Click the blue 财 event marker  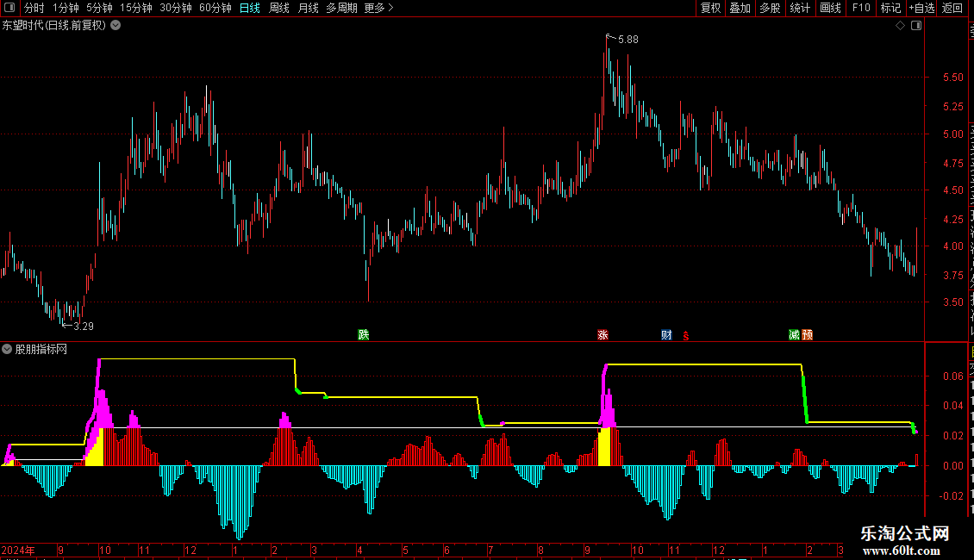pos(666,334)
